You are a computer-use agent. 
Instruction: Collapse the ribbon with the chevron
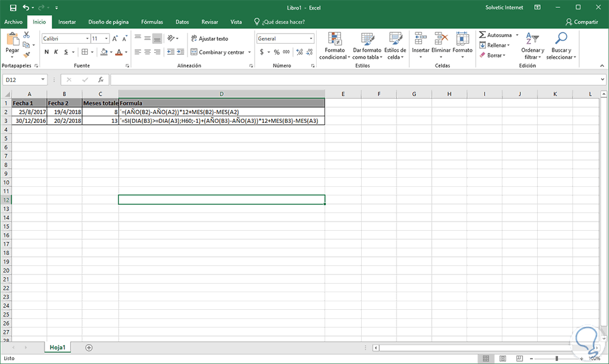tap(602, 66)
